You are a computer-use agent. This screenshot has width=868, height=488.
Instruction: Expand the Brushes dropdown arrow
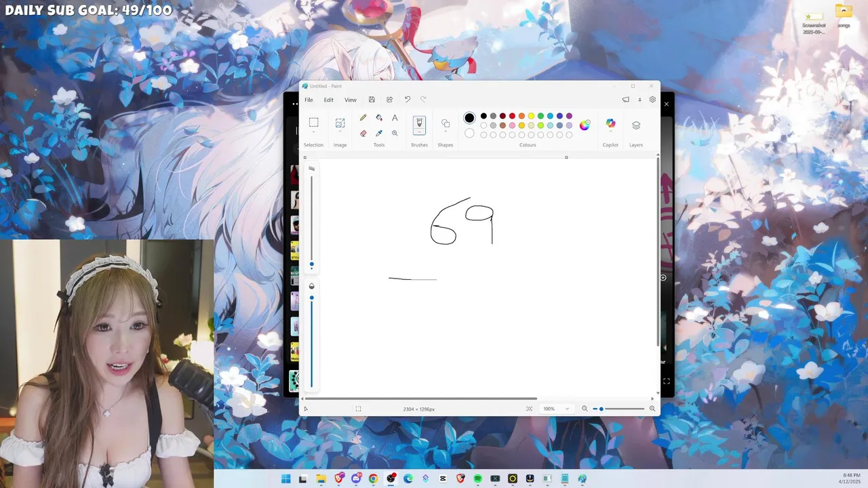point(419,133)
